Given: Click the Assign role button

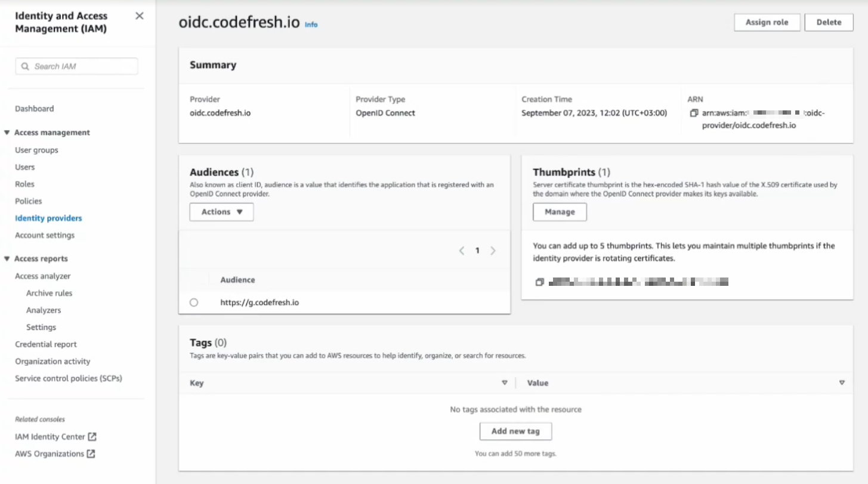Looking at the screenshot, I should pyautogui.click(x=767, y=22).
